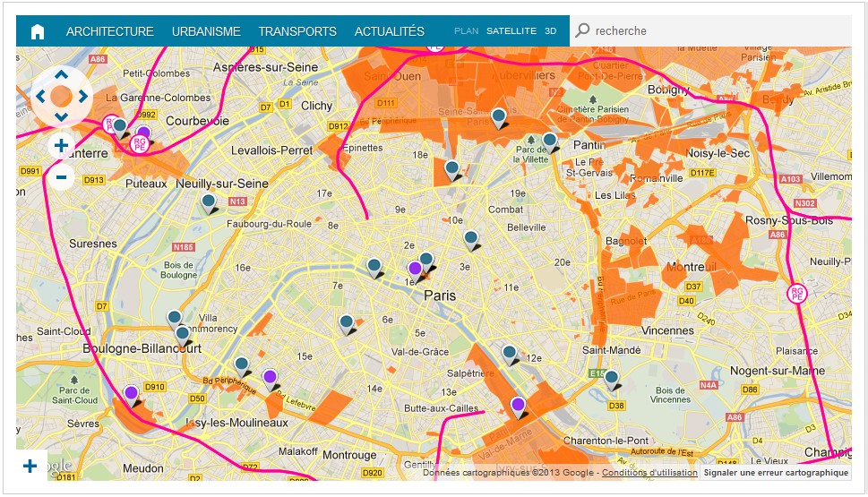Pan the map left using the left arrow

point(39,96)
